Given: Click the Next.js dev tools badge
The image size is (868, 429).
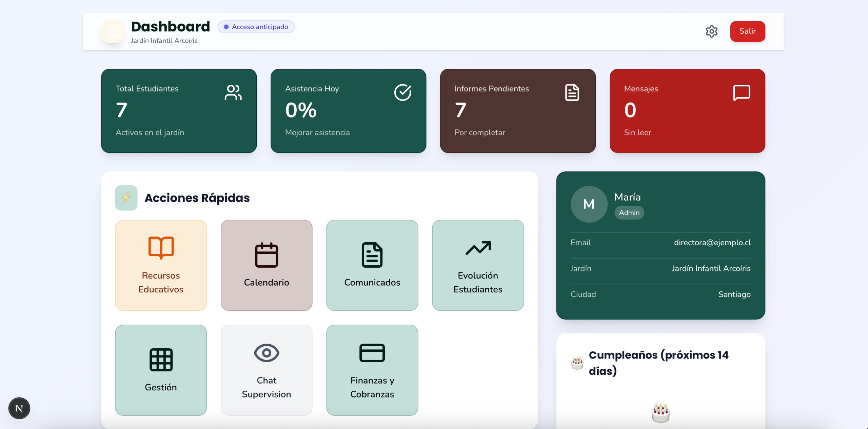Looking at the screenshot, I should coord(19,408).
